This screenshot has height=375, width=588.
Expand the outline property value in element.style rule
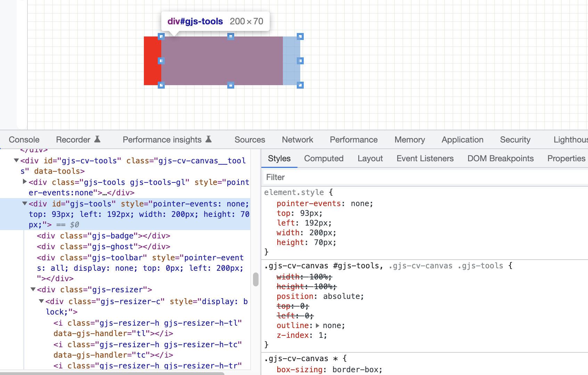[317, 325]
